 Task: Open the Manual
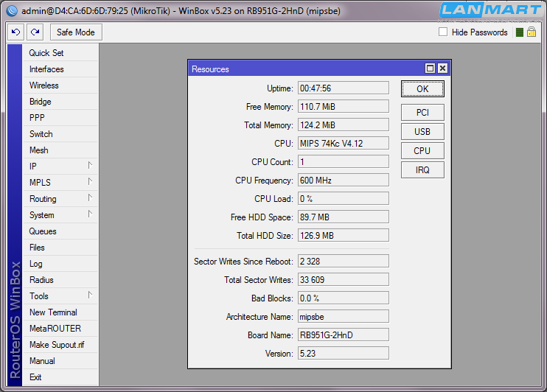click(x=60, y=361)
